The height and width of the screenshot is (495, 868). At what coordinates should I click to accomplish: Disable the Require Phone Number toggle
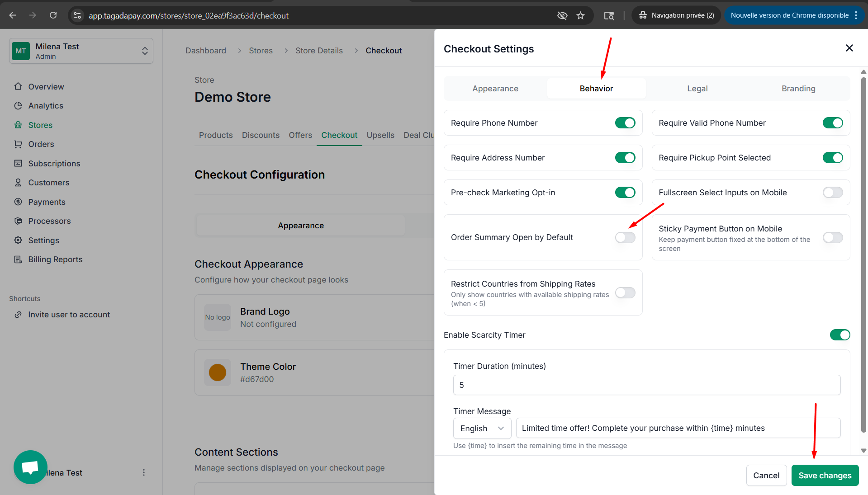(x=625, y=123)
